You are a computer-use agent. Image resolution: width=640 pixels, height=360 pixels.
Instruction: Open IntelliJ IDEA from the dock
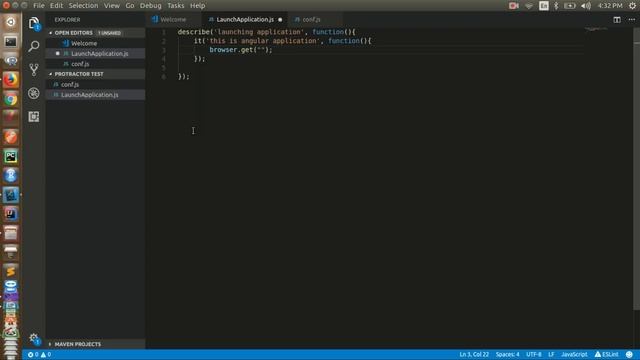point(11,213)
